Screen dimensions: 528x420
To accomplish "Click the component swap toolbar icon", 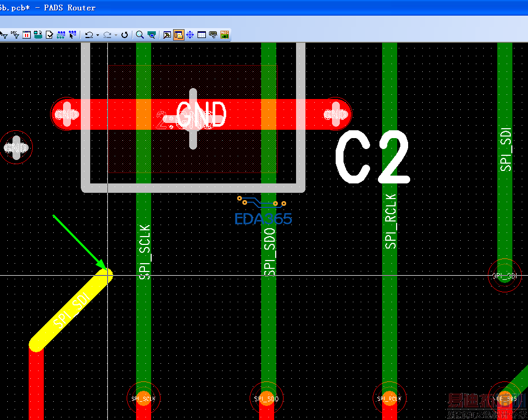I will pyautogui.click(x=38, y=35).
